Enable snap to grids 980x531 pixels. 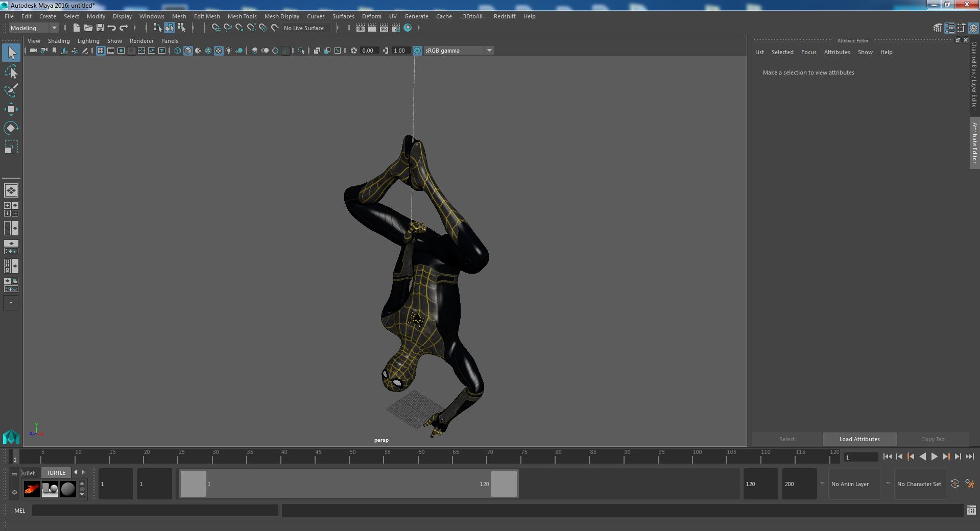coord(216,28)
